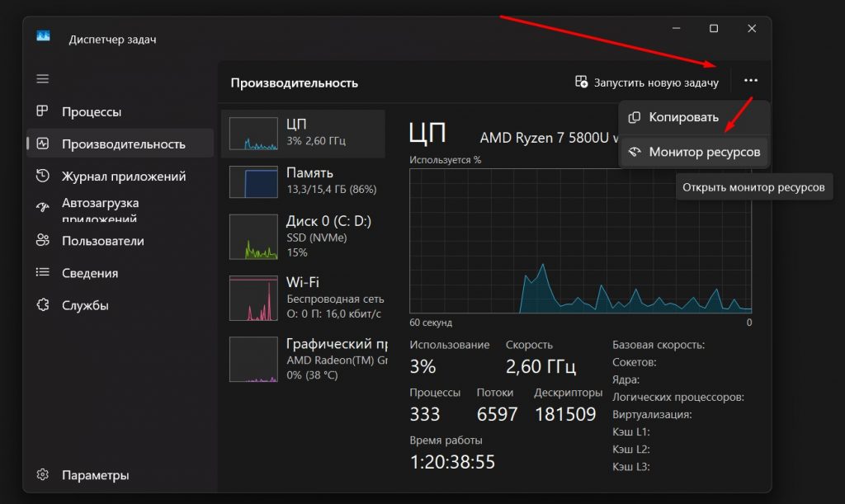Open the Процессы page
Image resolution: width=845 pixels, height=504 pixels.
(x=120, y=111)
